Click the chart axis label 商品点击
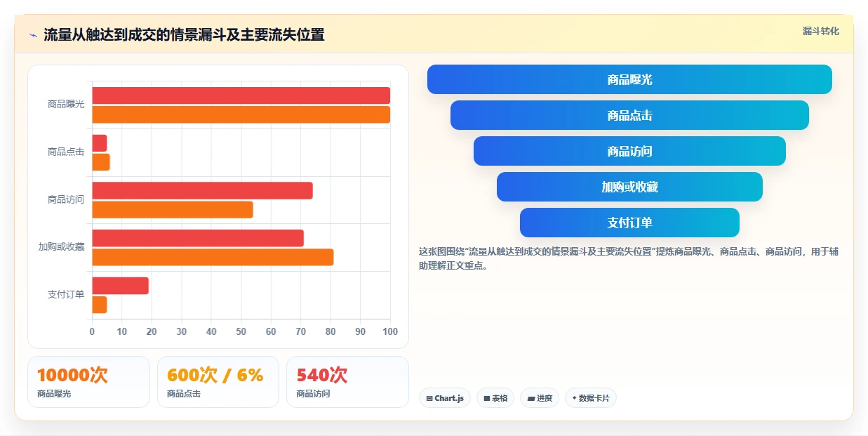 pos(66,152)
